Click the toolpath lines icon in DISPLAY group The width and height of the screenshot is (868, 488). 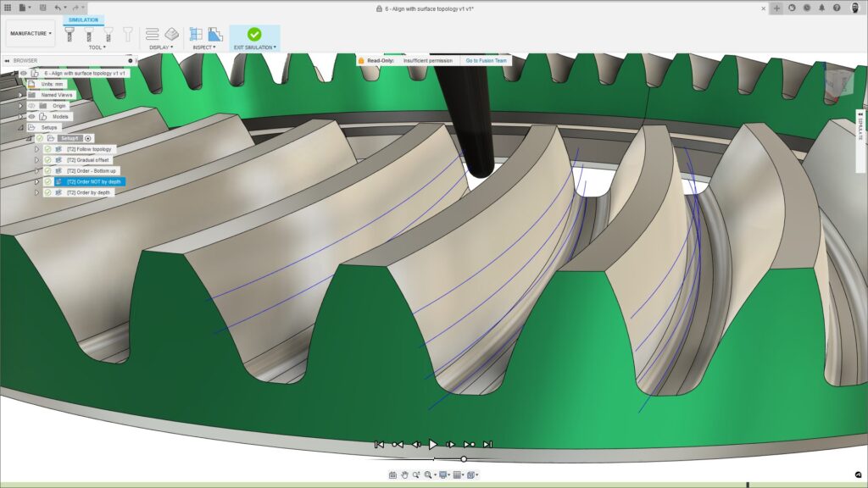click(x=153, y=34)
